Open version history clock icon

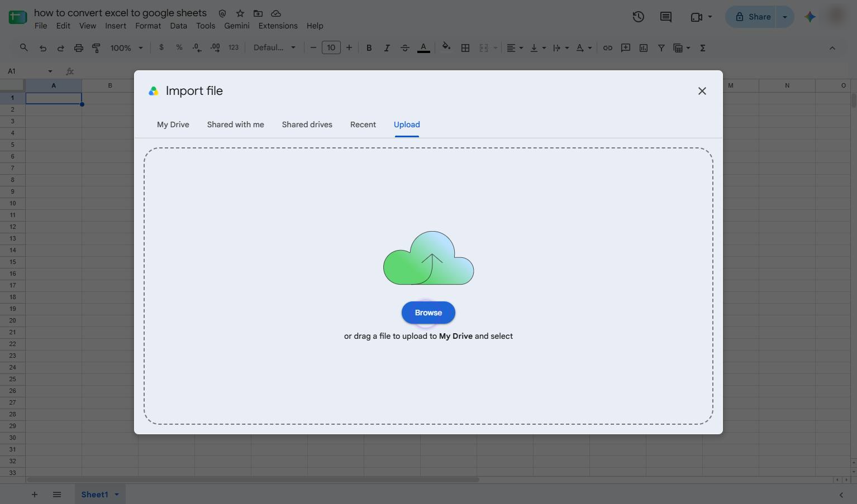(x=638, y=17)
